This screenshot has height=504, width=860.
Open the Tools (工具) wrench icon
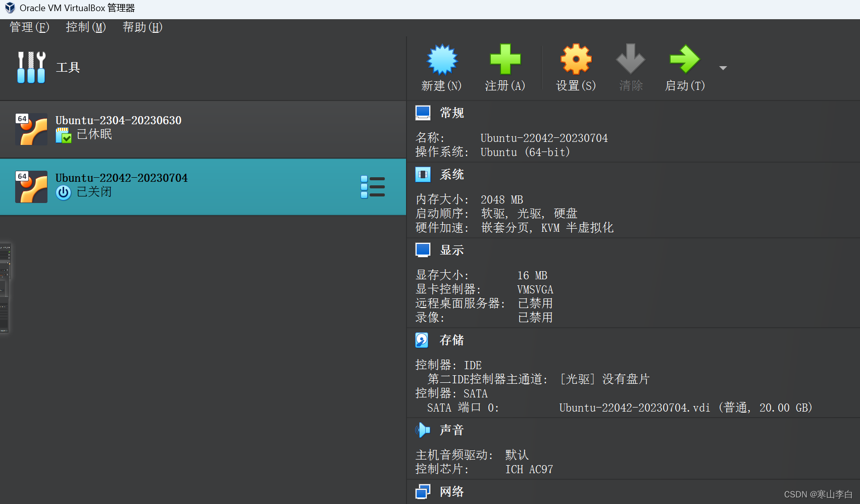tap(31, 67)
